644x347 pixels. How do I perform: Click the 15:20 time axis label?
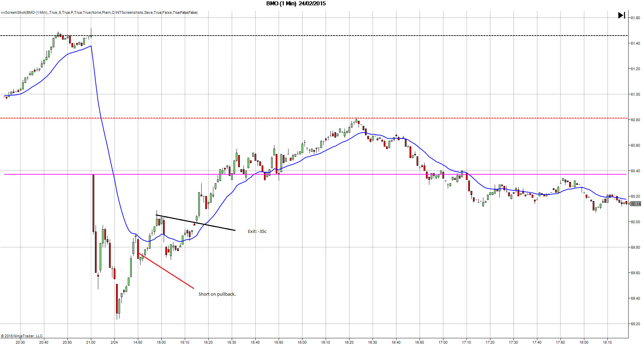pos(208,342)
